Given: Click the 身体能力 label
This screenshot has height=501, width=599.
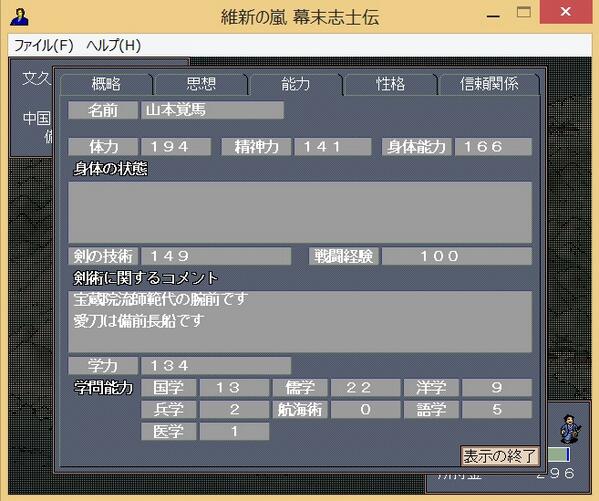Looking at the screenshot, I should [x=417, y=147].
